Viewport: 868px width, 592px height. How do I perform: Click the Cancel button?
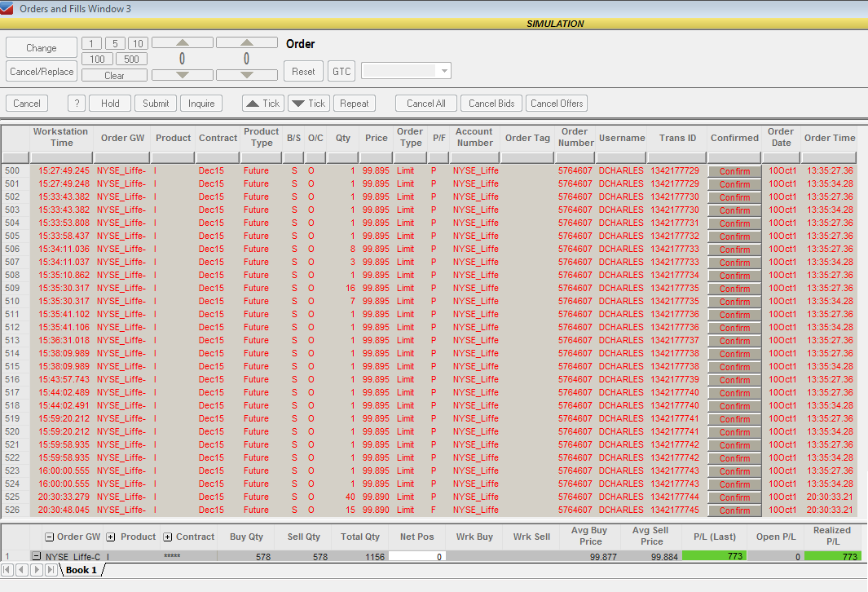[x=27, y=104]
